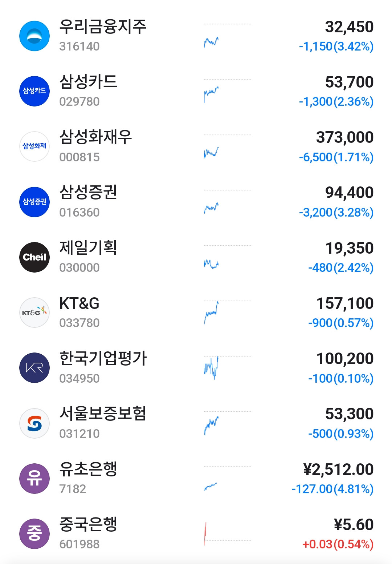This screenshot has width=392, height=564.
Task: Tap 서울보증보험 change -500(0.93%)
Action: click(x=340, y=434)
